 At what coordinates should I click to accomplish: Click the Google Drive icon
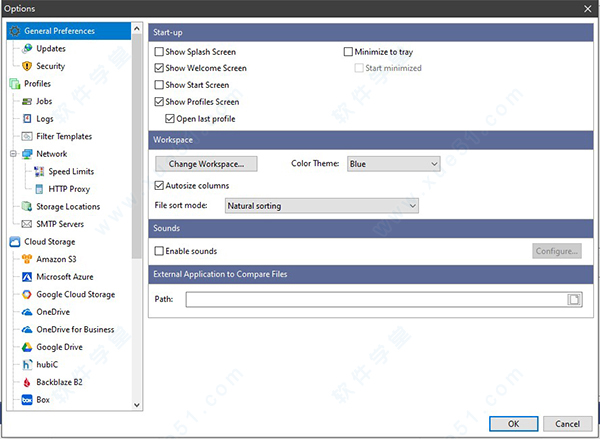tap(27, 347)
